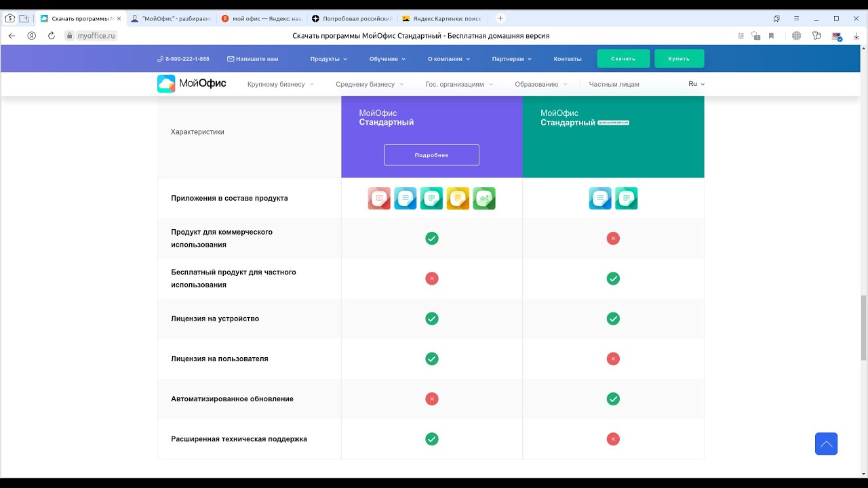868x488 pixels.
Task: Expand the Партнерам dropdown menu
Action: [x=512, y=59]
